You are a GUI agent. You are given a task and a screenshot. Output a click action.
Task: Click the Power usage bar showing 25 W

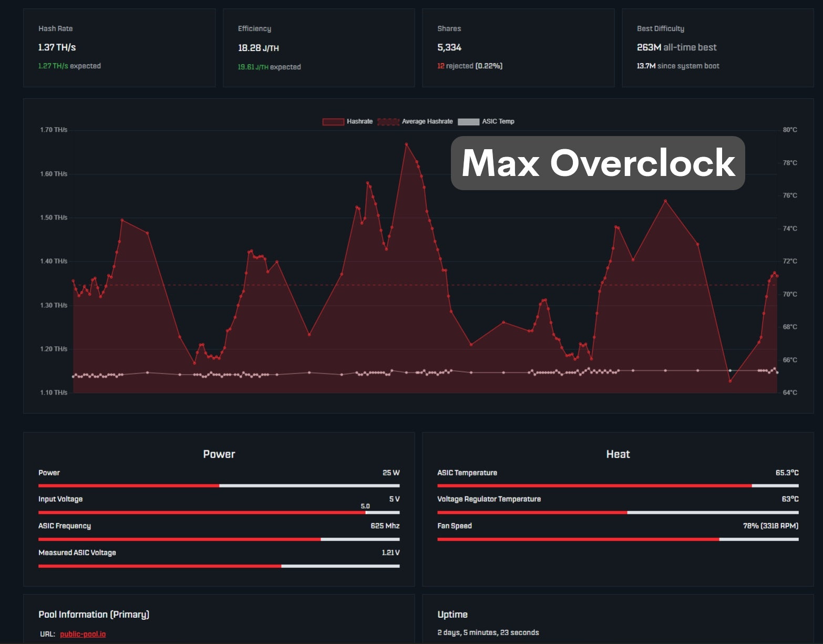coord(219,485)
